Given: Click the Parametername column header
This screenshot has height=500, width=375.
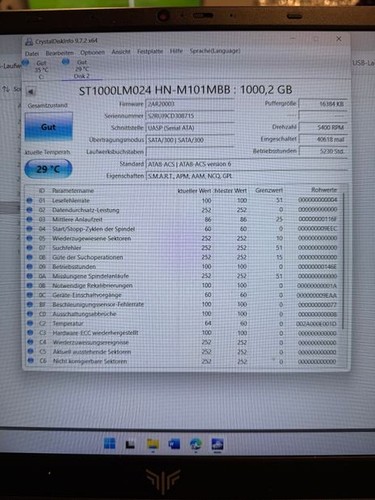Looking at the screenshot, I should 73,191.
